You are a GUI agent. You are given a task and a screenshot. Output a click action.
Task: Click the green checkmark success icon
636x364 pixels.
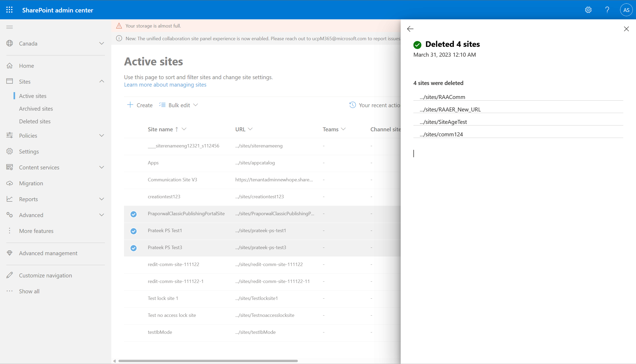417,44
